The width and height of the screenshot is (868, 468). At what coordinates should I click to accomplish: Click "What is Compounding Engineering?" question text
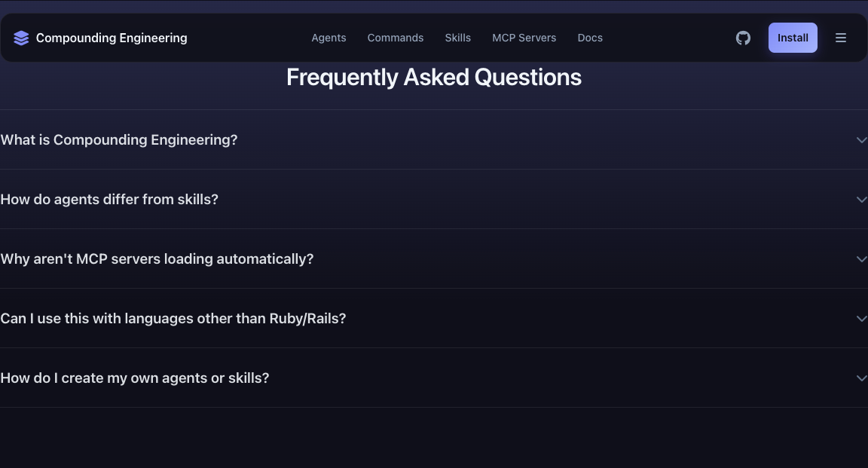click(119, 140)
